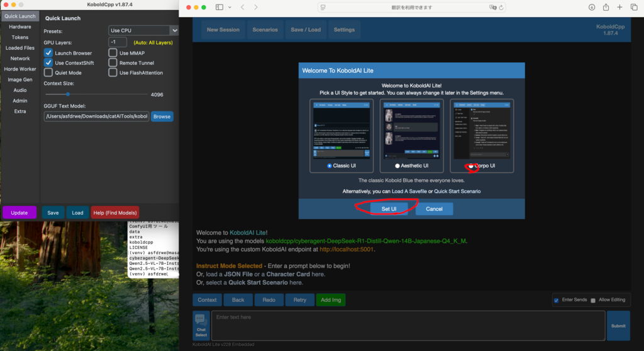This screenshot has height=351, width=644.
Task: Show Safari tab overview
Action: (634, 7)
